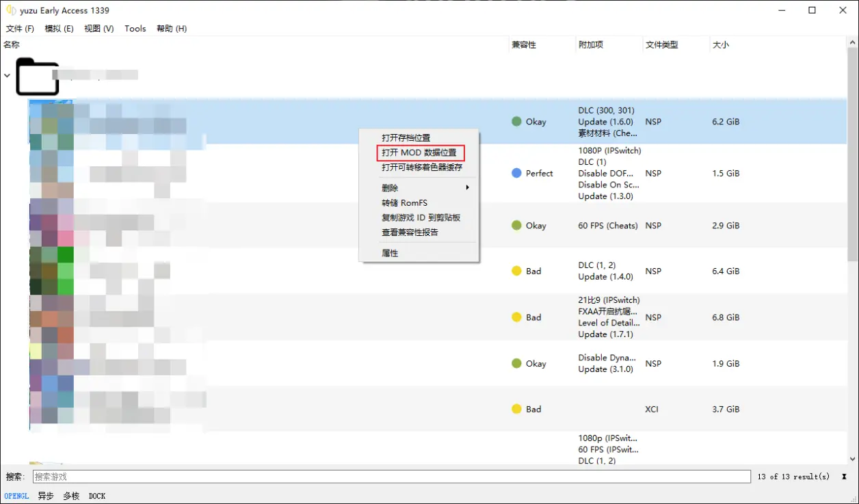Screen dimensions: 859x504
Task: Click the game folder icon at the top
Action: point(38,75)
